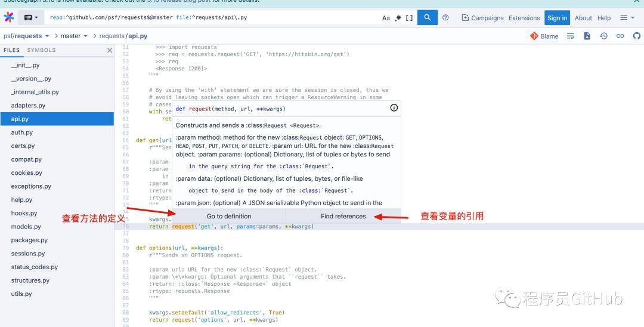Click the blue search magnifier button
This screenshot has width=644, height=327.
click(428, 18)
